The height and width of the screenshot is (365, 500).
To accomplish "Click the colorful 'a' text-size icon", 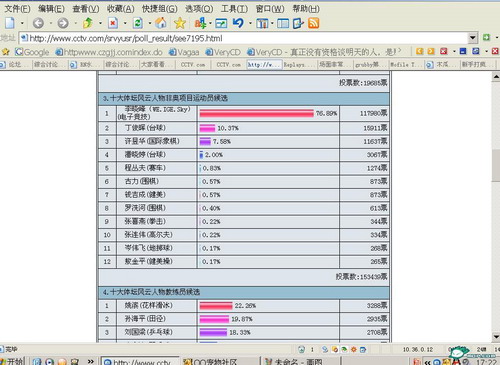I will tap(200, 23).
